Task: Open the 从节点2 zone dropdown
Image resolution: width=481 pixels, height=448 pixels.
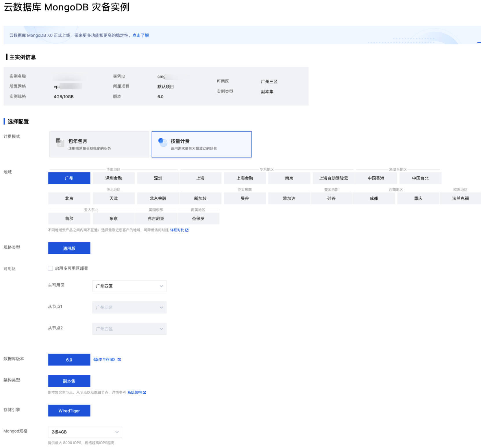Action: (x=129, y=329)
